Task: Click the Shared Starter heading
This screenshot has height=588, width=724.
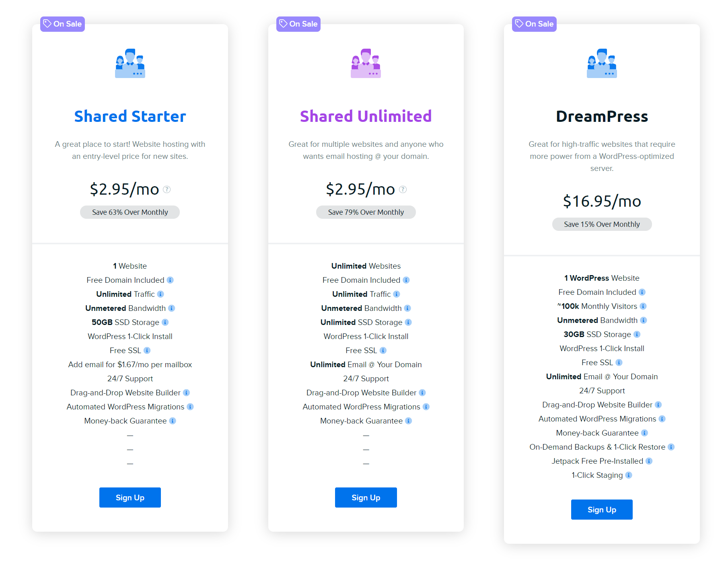Action: [130, 116]
